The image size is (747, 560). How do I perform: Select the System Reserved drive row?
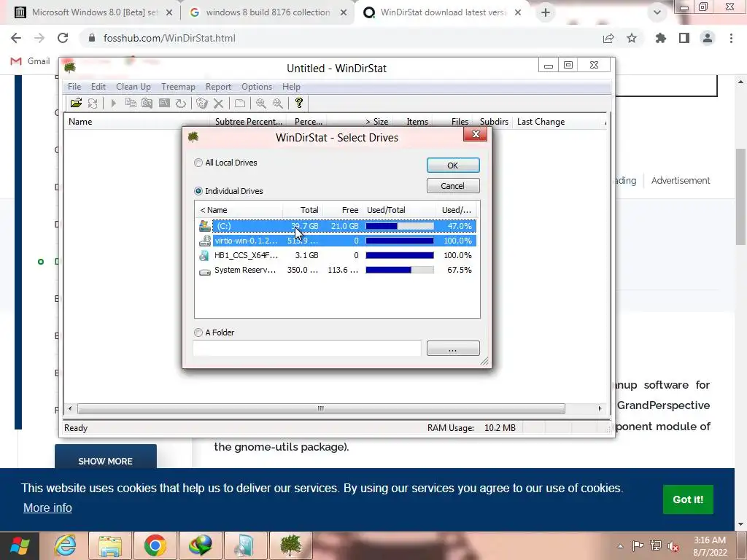click(x=337, y=270)
